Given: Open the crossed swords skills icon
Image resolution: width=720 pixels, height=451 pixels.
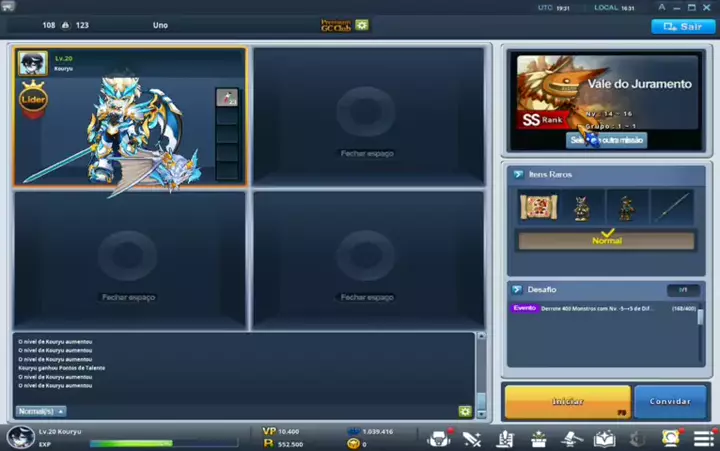Looking at the screenshot, I should (x=472, y=437).
